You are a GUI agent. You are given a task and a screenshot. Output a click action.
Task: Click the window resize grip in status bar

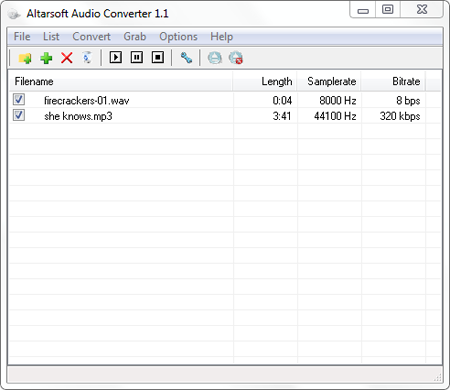click(x=438, y=377)
